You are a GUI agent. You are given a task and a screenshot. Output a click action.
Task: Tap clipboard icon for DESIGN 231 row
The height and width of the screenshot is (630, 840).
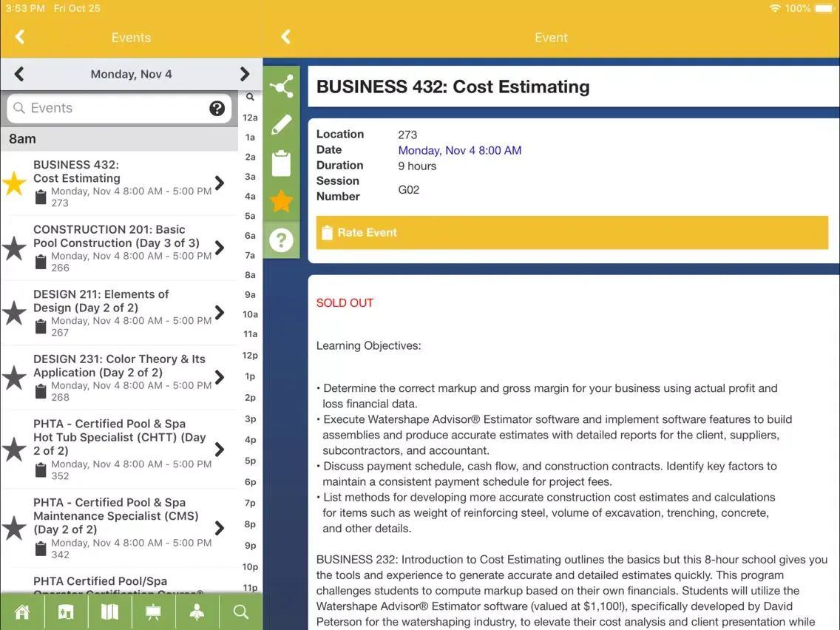(x=41, y=391)
